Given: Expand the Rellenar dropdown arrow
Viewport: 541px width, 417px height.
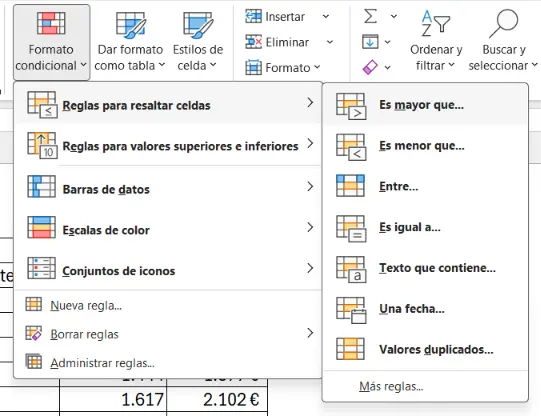Looking at the screenshot, I should pos(387,42).
